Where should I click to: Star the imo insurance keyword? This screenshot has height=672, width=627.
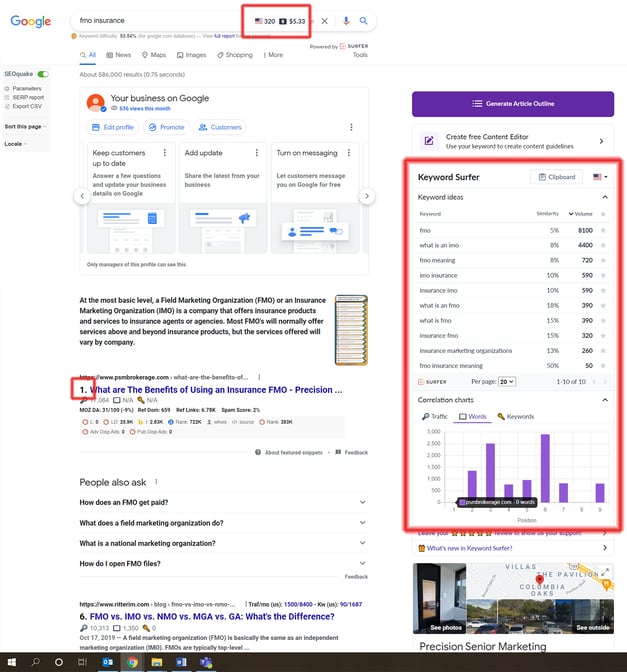(x=603, y=276)
